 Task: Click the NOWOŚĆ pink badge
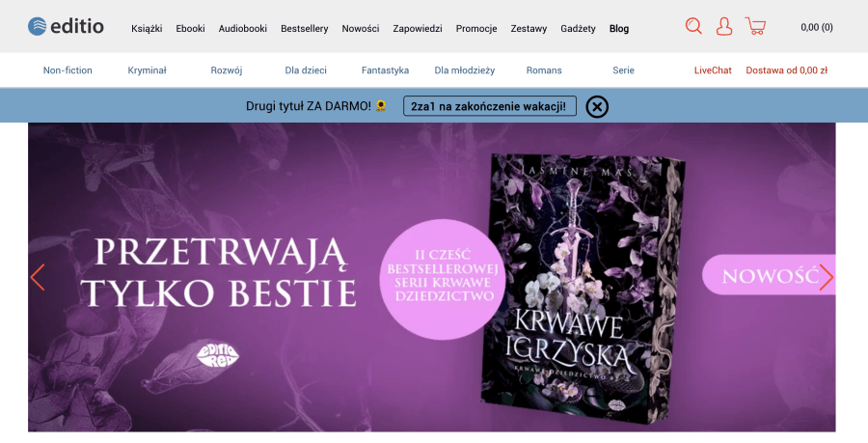point(769,275)
